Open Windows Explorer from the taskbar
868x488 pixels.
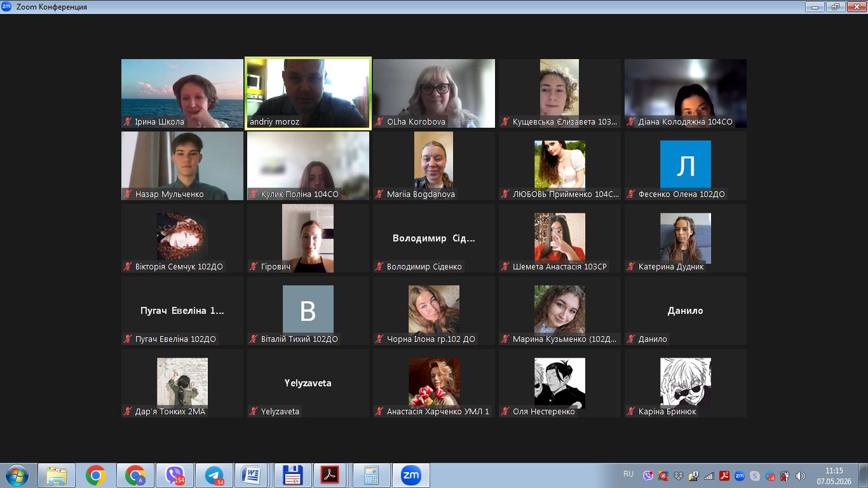click(x=57, y=475)
